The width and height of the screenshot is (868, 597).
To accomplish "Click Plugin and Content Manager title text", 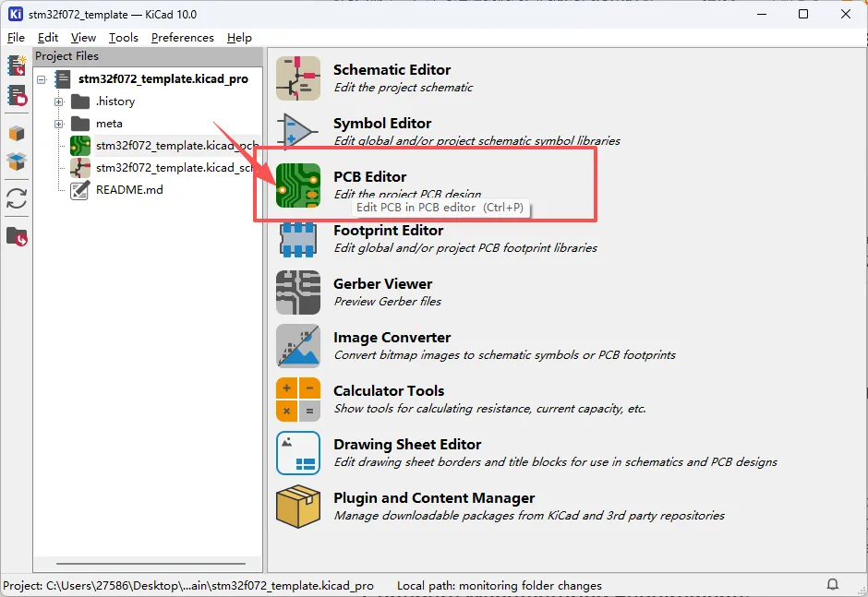I will 434,498.
